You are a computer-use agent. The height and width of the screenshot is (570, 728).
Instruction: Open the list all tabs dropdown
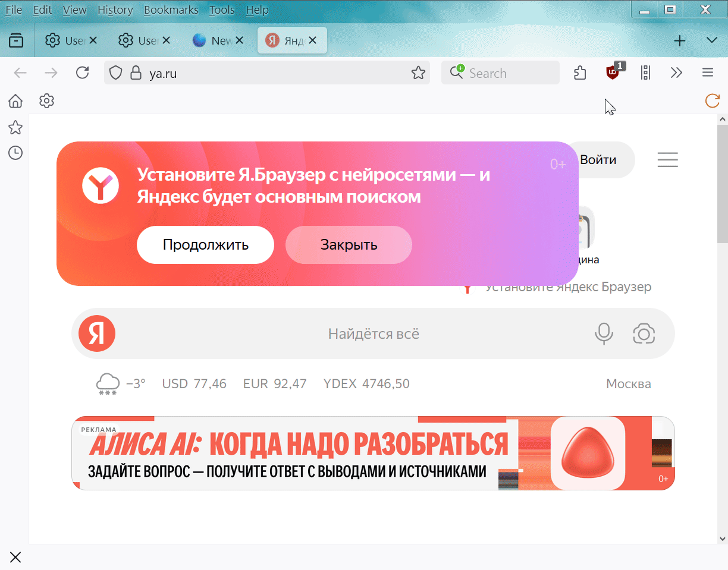pos(711,40)
